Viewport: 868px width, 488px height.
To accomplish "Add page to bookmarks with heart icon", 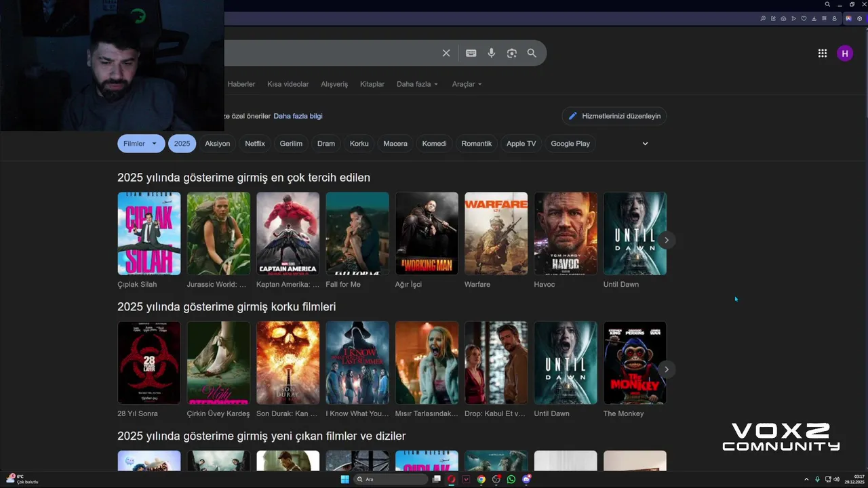I will [x=804, y=18].
